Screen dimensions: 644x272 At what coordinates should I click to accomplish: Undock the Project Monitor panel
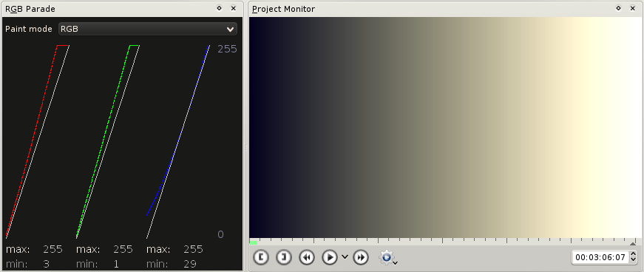coord(619,8)
